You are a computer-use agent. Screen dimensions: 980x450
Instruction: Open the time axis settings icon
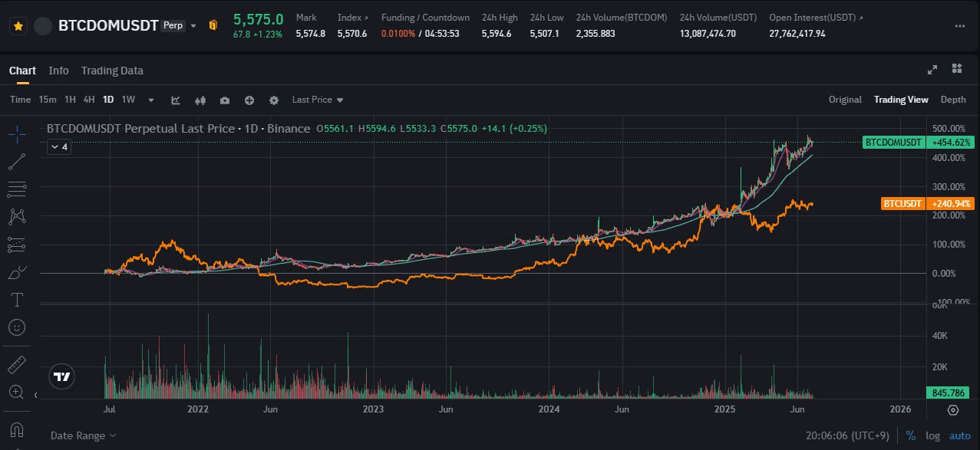point(953,409)
